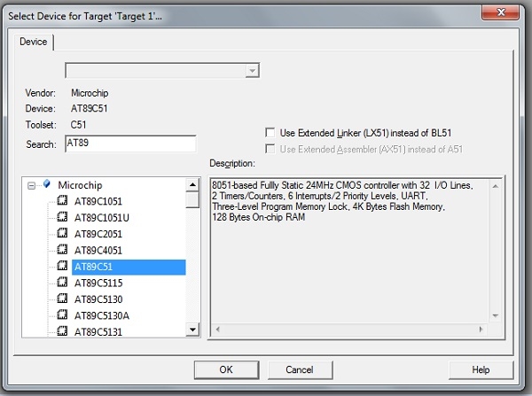532x396 pixels.
Task: Select highlighted AT89C51 device entry
Action: (129, 267)
